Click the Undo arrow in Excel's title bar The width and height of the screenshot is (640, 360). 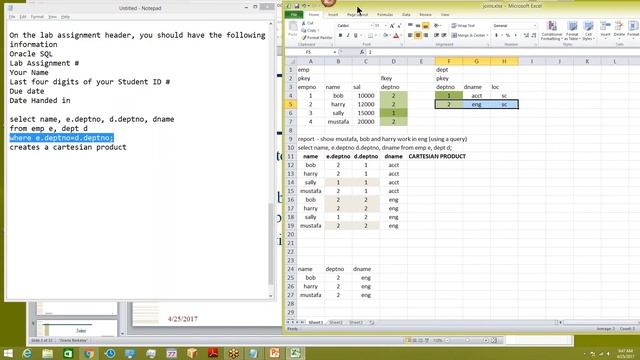point(304,6)
